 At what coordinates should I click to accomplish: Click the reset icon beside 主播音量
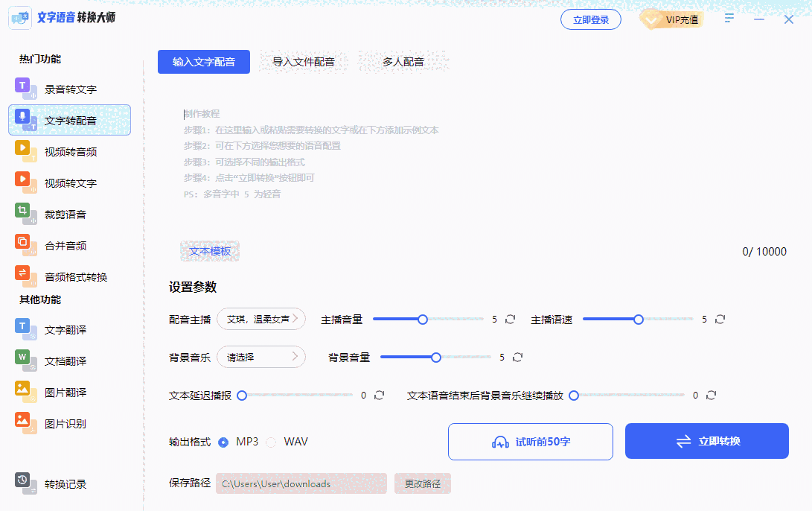click(x=510, y=319)
